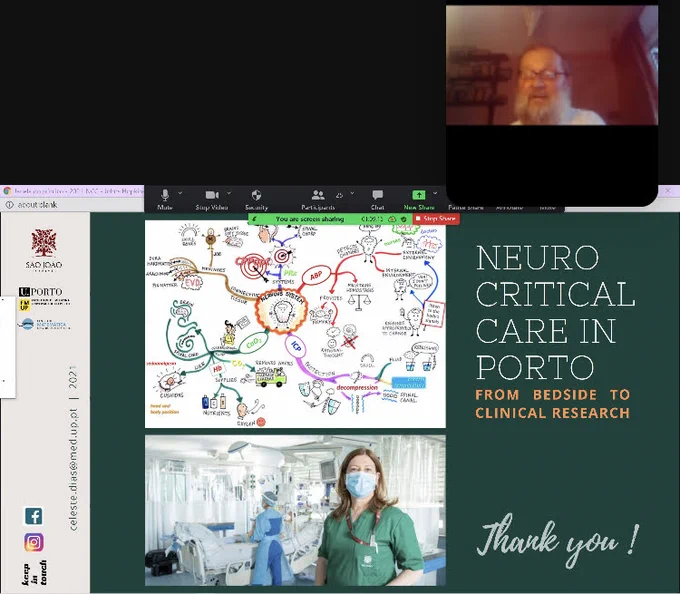Click the 'keep in touch' text
The width and height of the screenshot is (680, 594).
point(34,574)
